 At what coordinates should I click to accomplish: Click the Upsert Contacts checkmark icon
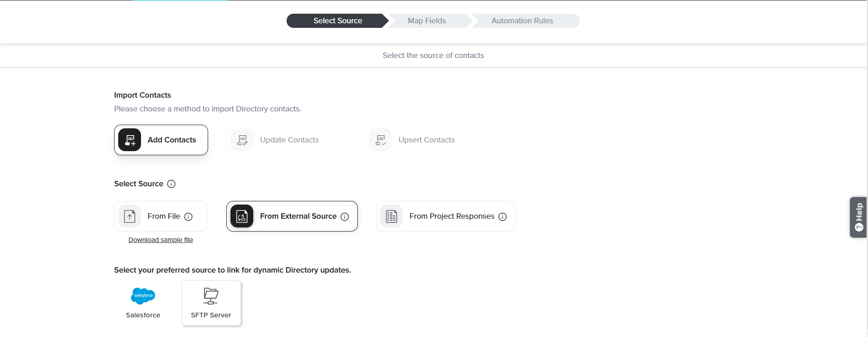pyautogui.click(x=381, y=140)
